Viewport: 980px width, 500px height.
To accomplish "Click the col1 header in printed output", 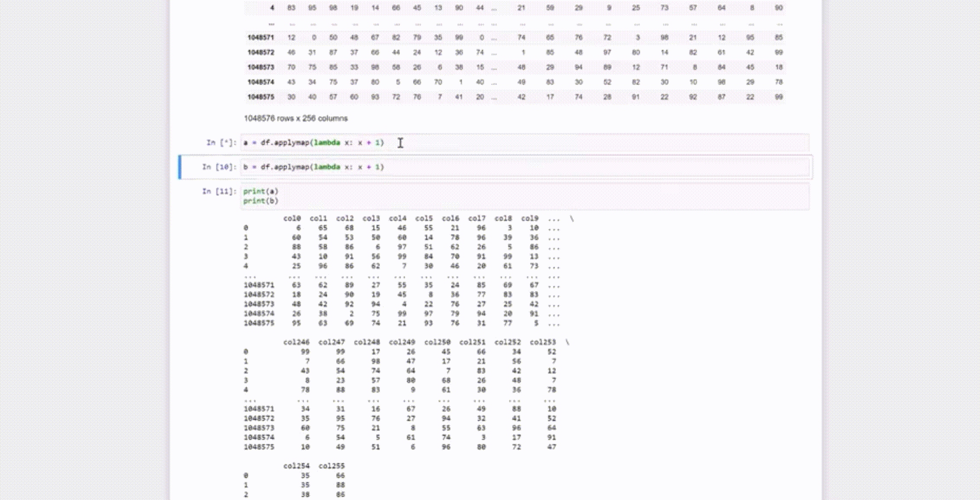I will 318,218.
